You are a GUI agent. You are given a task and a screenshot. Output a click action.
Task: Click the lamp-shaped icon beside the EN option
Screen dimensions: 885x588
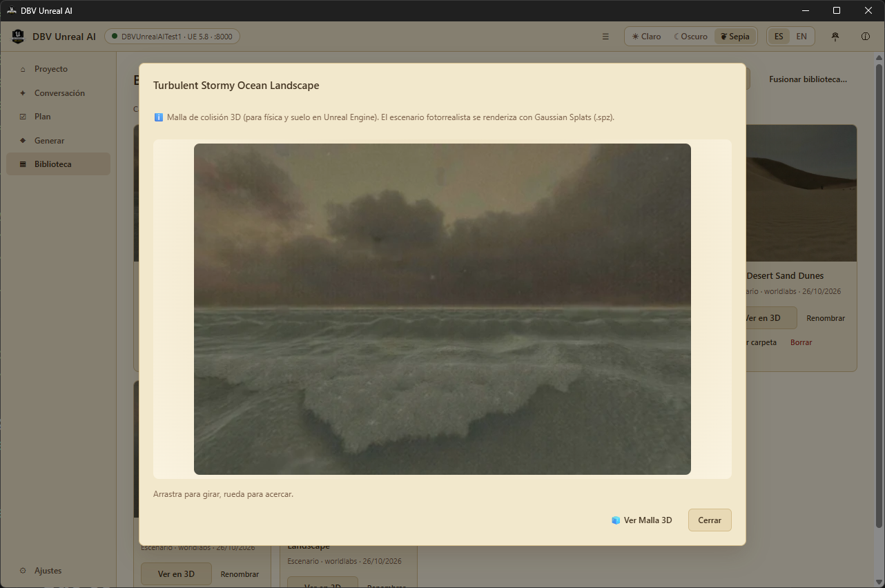[835, 37]
